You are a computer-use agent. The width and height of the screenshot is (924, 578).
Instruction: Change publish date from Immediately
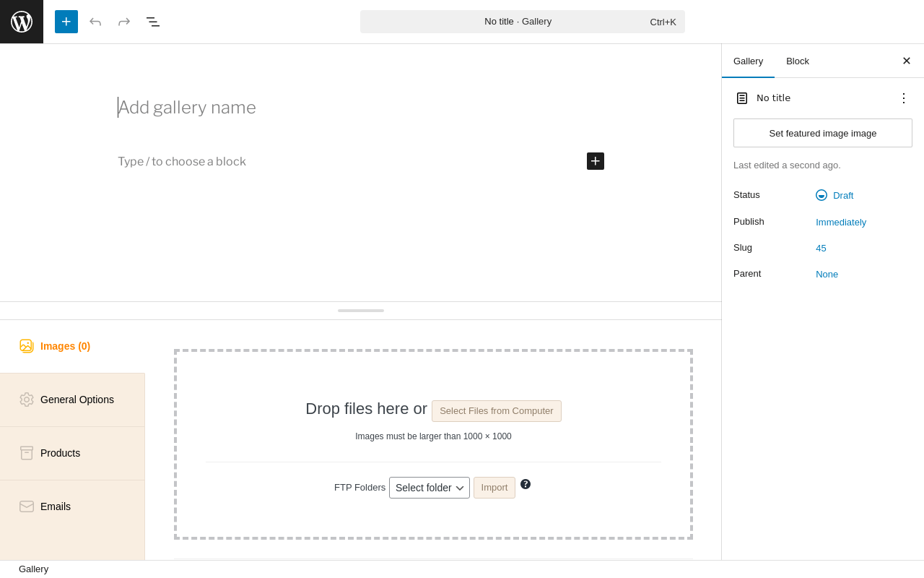841,222
